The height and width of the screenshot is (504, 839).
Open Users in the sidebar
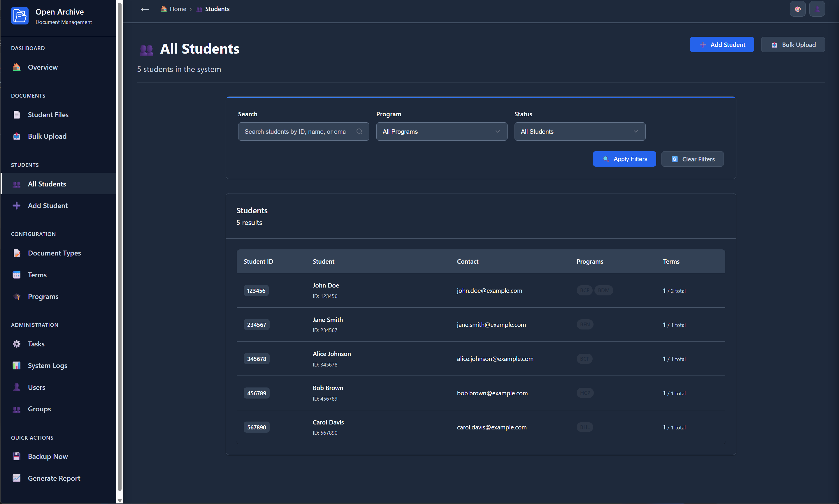click(x=58, y=387)
